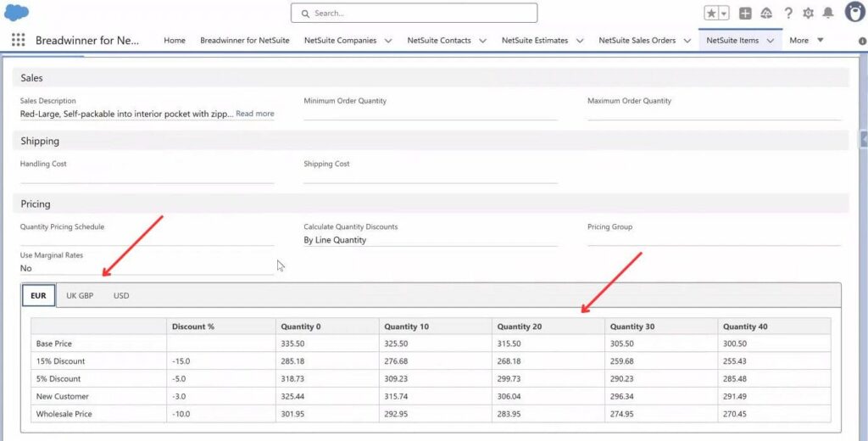The width and height of the screenshot is (868, 441).
Task: Click the 5% Discount row label
Action: (x=58, y=379)
